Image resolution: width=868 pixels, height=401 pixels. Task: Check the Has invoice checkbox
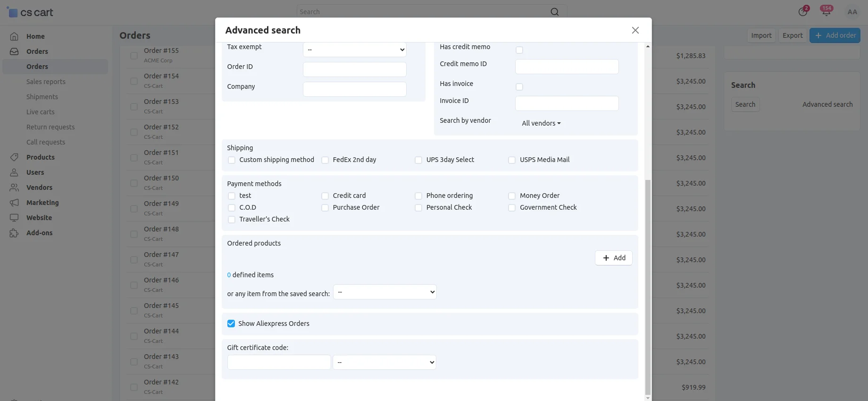pyautogui.click(x=519, y=87)
